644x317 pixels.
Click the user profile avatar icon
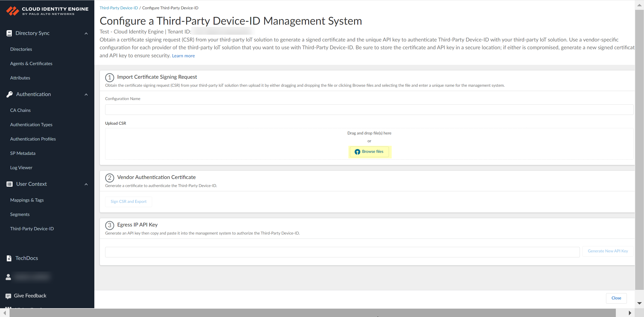[x=8, y=277]
